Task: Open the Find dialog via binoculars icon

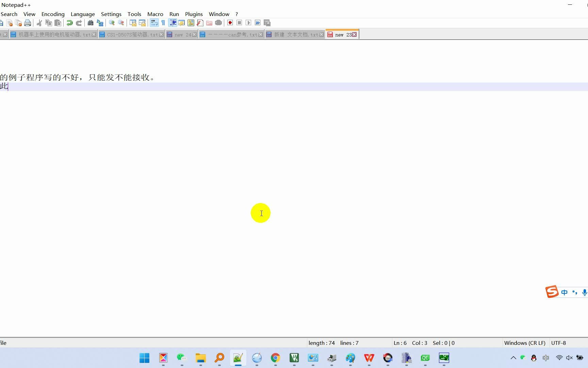Action: point(91,22)
